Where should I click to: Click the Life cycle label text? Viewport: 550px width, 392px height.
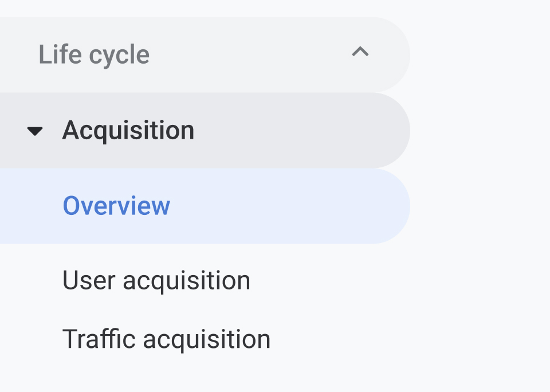(x=94, y=55)
